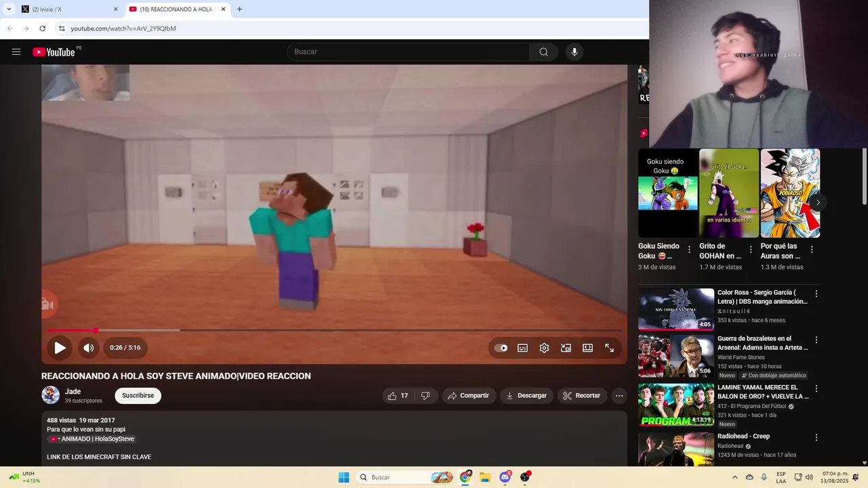Viewport: 868px width, 488px height.
Task: Select the REACCIONANDO A HOLA YouTube tab
Action: coord(178,9)
